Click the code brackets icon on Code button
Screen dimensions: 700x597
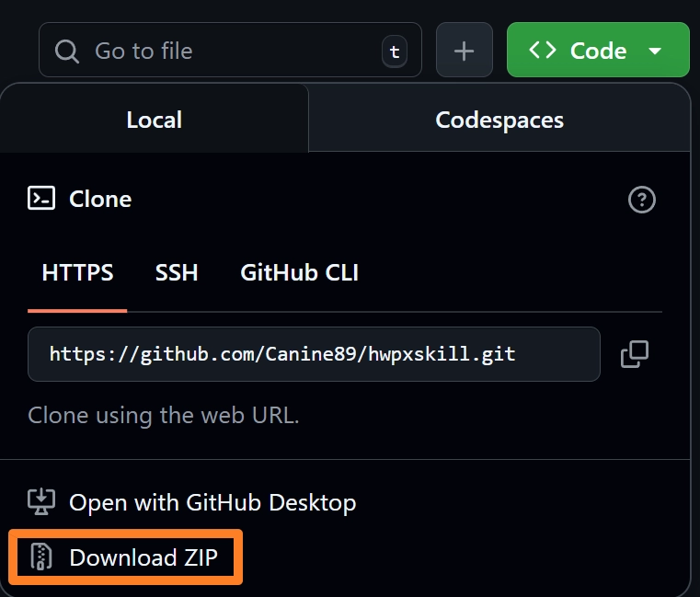tap(543, 50)
